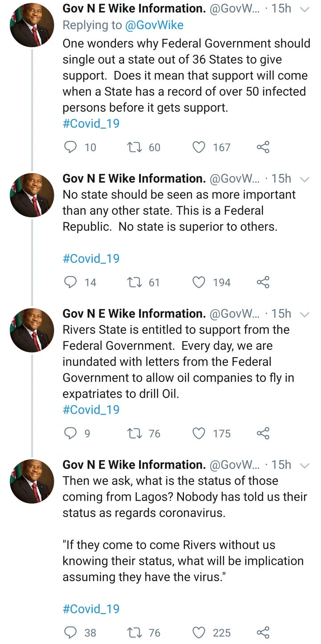Reply to the tweet with 9 comments

(x=71, y=433)
